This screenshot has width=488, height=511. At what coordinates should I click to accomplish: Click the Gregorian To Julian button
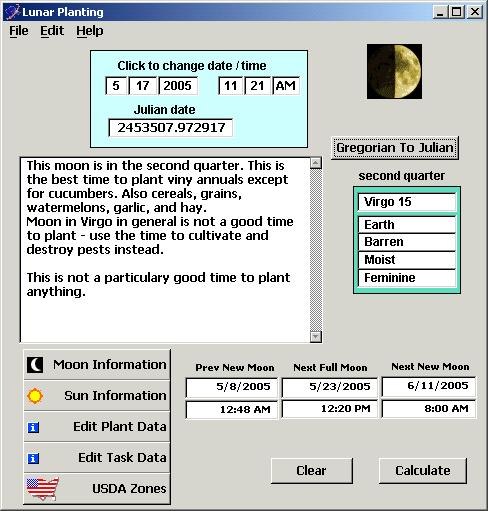pyautogui.click(x=395, y=148)
